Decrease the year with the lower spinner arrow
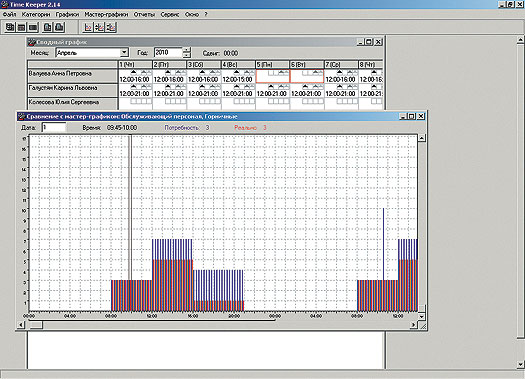Viewport: 525px width, 379px height. 187,55
